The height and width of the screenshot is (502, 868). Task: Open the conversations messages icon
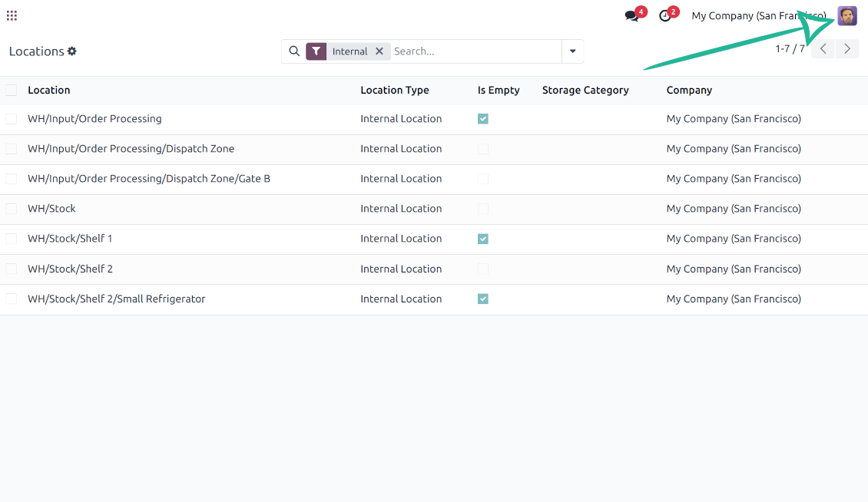(x=632, y=16)
